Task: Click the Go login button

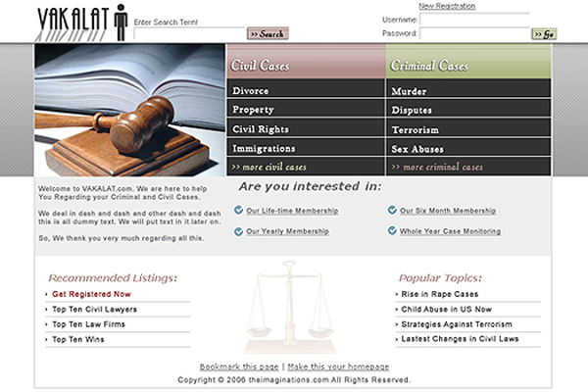Action: [x=544, y=34]
